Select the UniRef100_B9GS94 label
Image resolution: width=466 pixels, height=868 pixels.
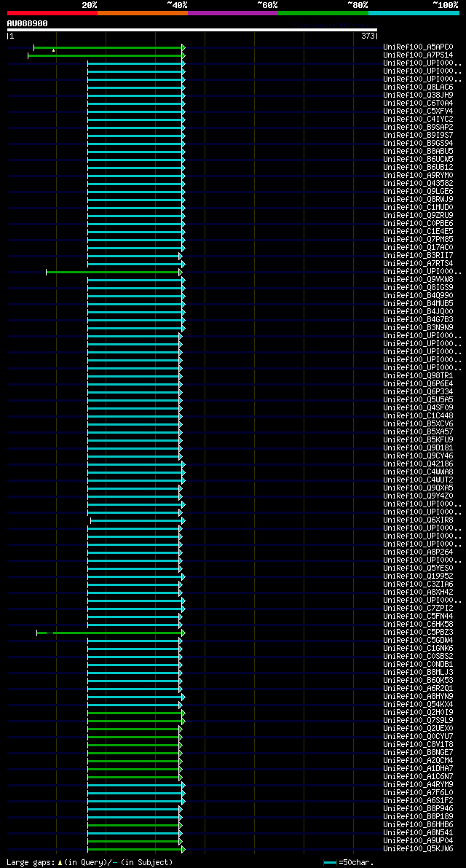(418, 144)
